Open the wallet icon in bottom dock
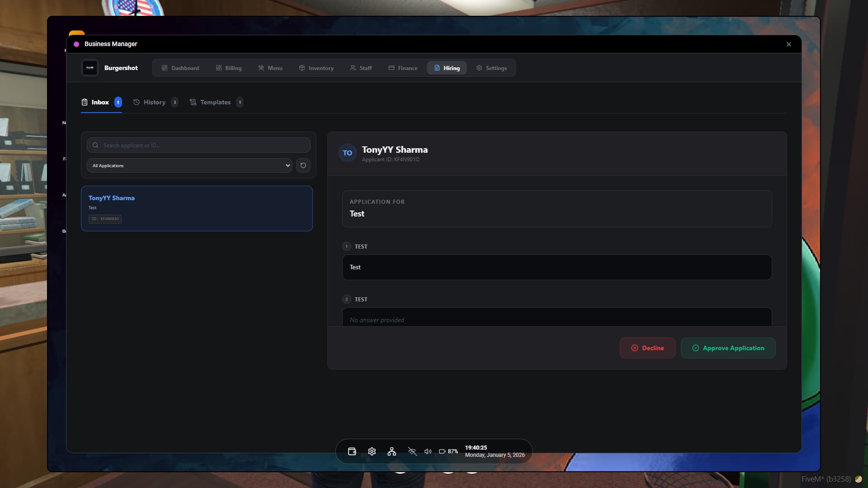This screenshot has height=488, width=868. coord(352,451)
